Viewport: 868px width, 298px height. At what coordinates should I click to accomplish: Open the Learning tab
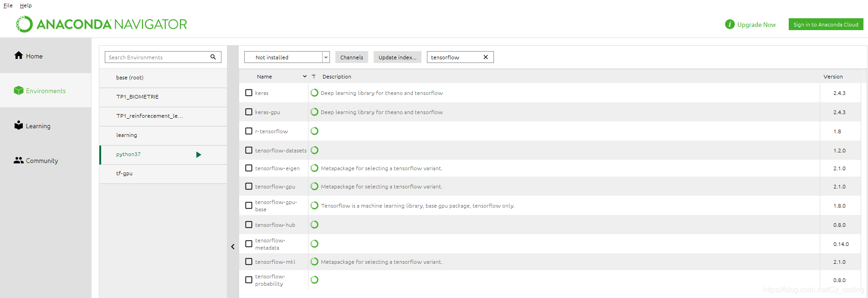click(46, 125)
